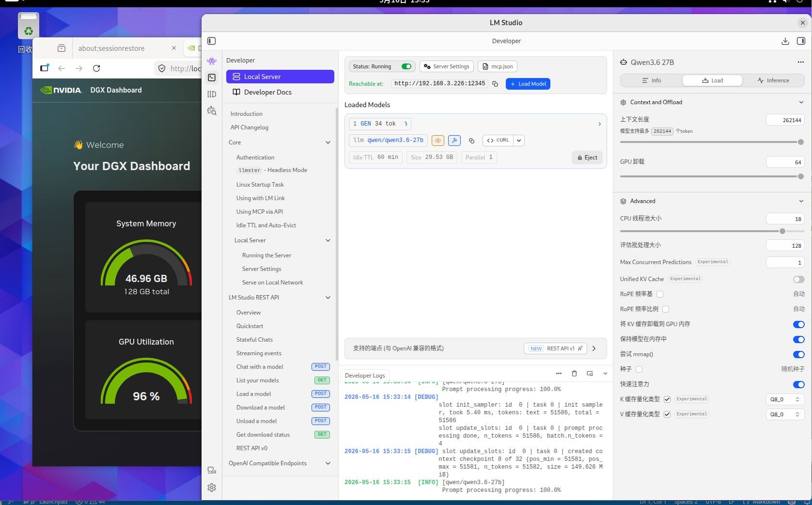Copy the qwen/qwen3.6-27b model identifier
Image resolution: width=812 pixels, height=505 pixels.
point(471,141)
